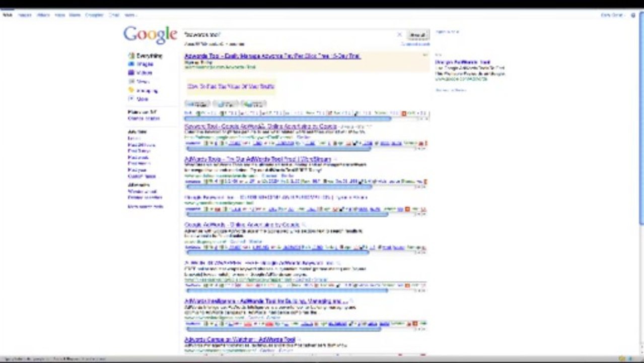Open 'AdWords Intelligence - AdWords Tool' result
Viewport: 644px width, 363px height.
[x=266, y=301]
